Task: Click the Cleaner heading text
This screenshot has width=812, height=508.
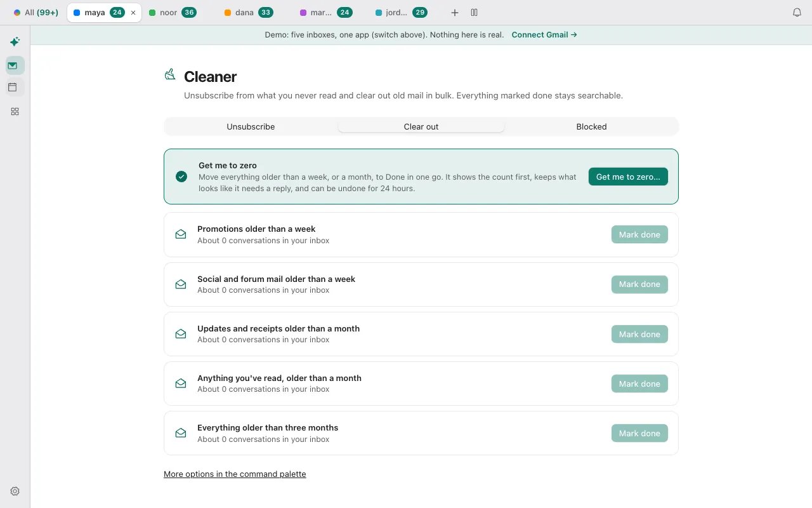Action: [x=210, y=77]
